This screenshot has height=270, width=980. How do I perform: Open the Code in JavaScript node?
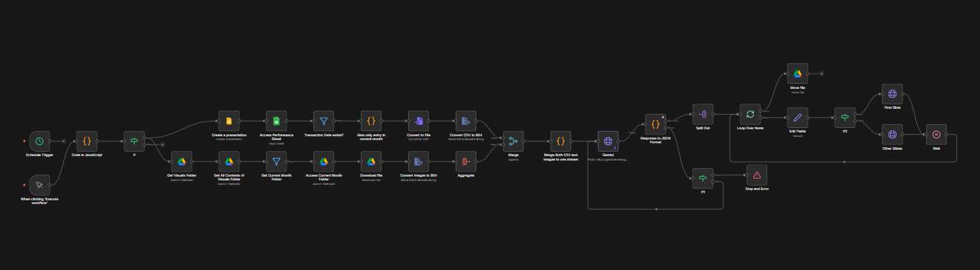tap(87, 141)
